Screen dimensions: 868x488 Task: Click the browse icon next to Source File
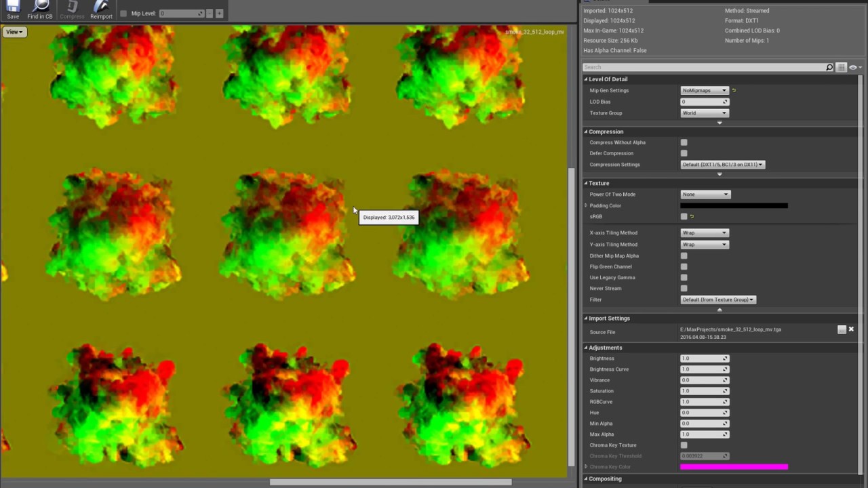tap(842, 329)
